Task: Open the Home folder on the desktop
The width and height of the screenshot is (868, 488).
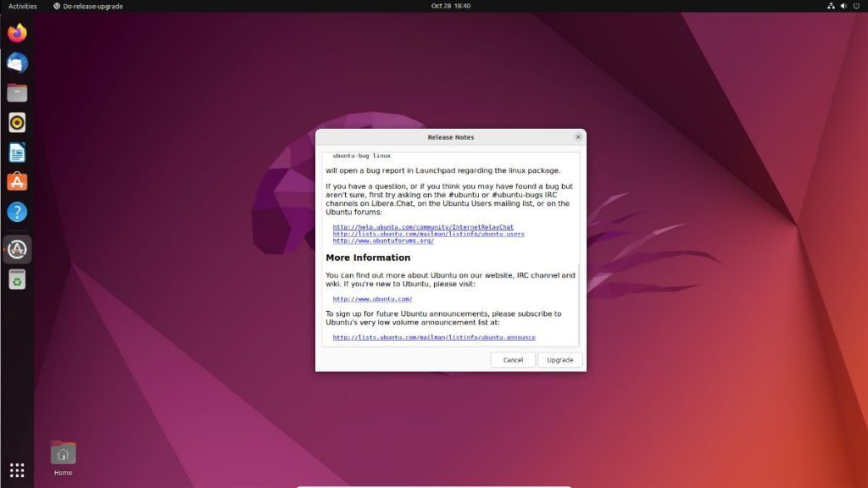Action: [62, 453]
